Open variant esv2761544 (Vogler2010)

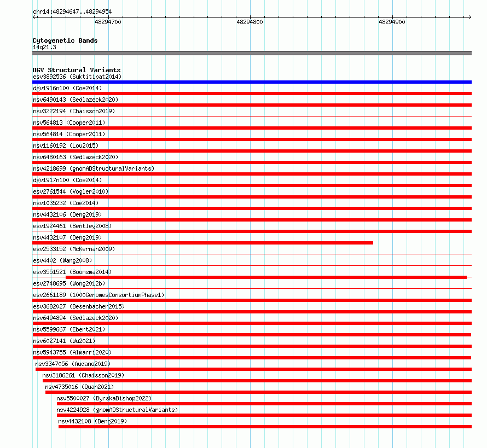(71, 191)
